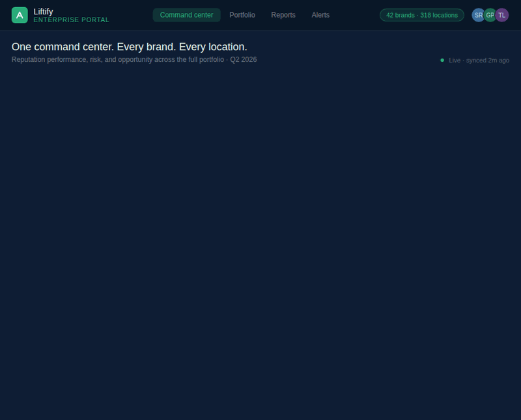
Task: Select the "One command center" headline
Action: coord(130,47)
